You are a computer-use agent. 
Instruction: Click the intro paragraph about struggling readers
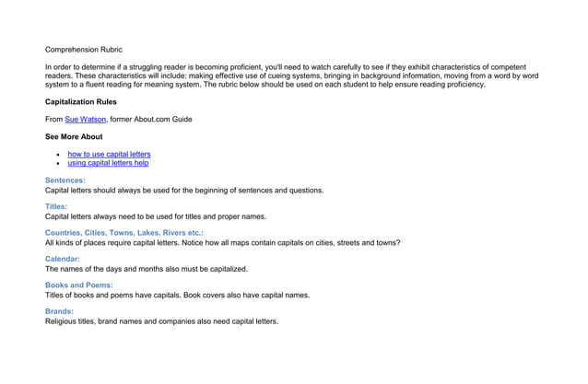(x=292, y=76)
